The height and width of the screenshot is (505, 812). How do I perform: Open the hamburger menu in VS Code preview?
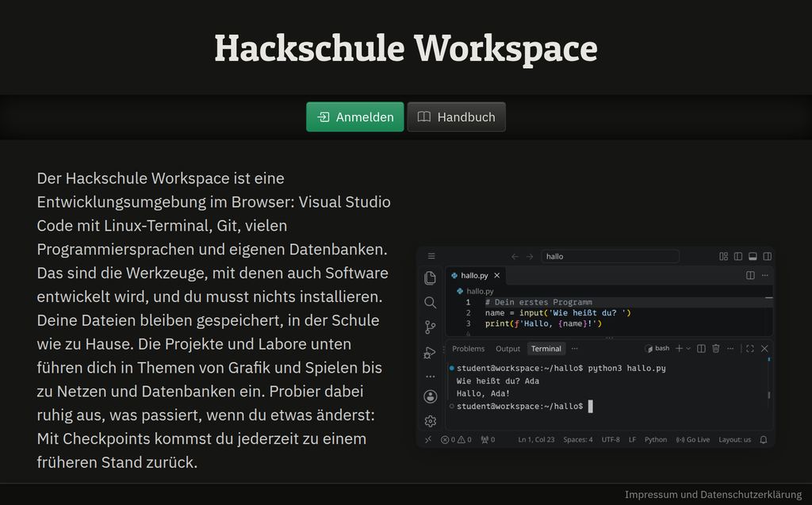(431, 256)
